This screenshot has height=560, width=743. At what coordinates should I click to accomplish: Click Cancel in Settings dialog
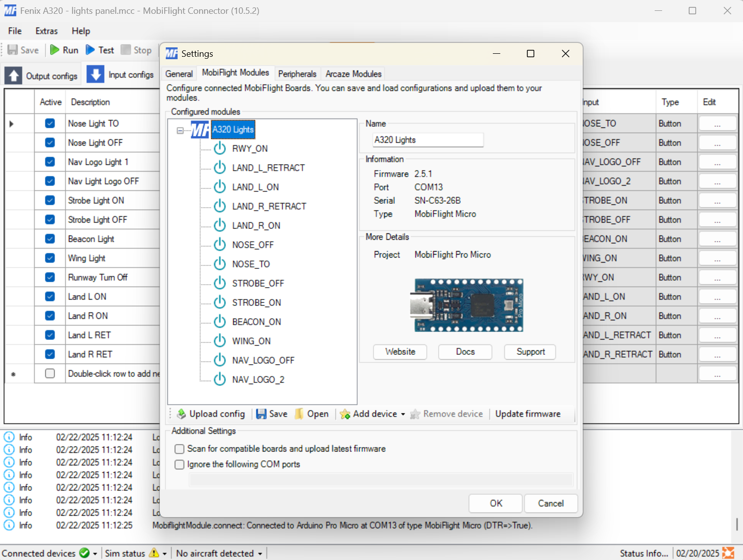(551, 503)
